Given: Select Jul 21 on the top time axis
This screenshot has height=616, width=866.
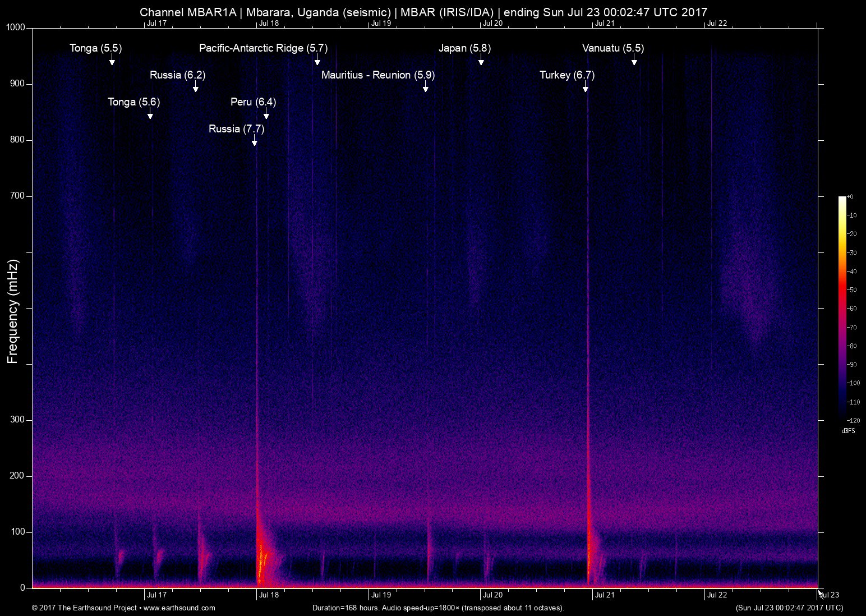Looking at the screenshot, I should coord(605,23).
